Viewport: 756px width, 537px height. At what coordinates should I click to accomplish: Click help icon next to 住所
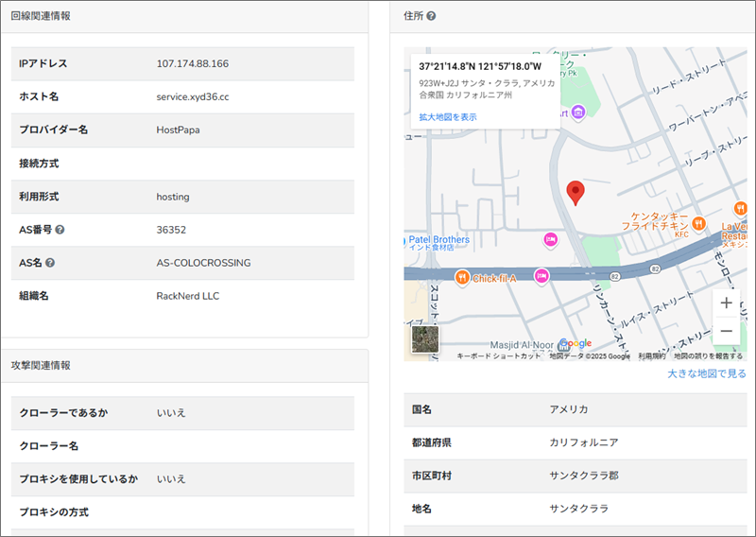click(432, 16)
